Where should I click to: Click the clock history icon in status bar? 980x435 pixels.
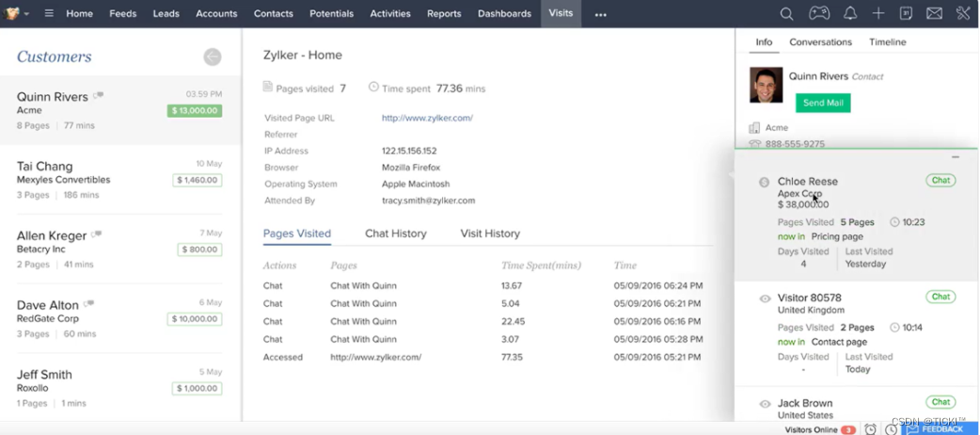tap(892, 429)
